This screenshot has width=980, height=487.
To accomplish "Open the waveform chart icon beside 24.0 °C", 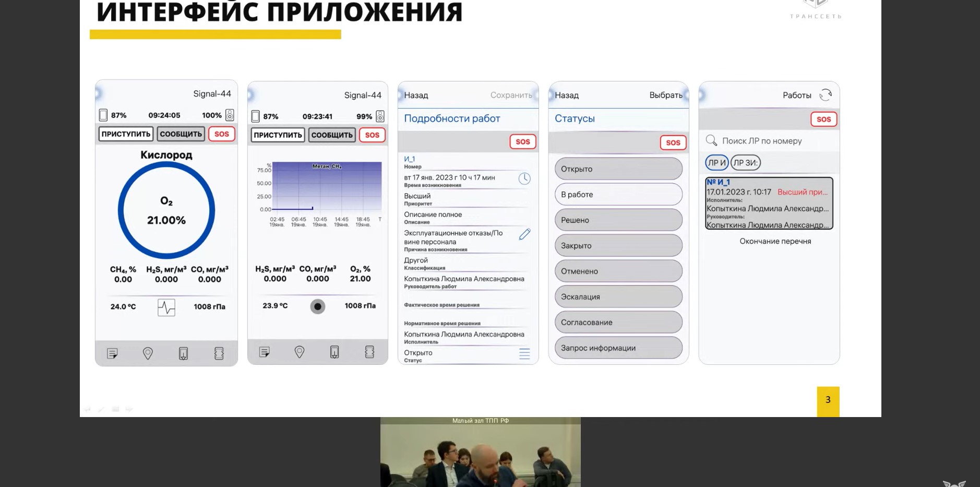I will click(x=166, y=307).
